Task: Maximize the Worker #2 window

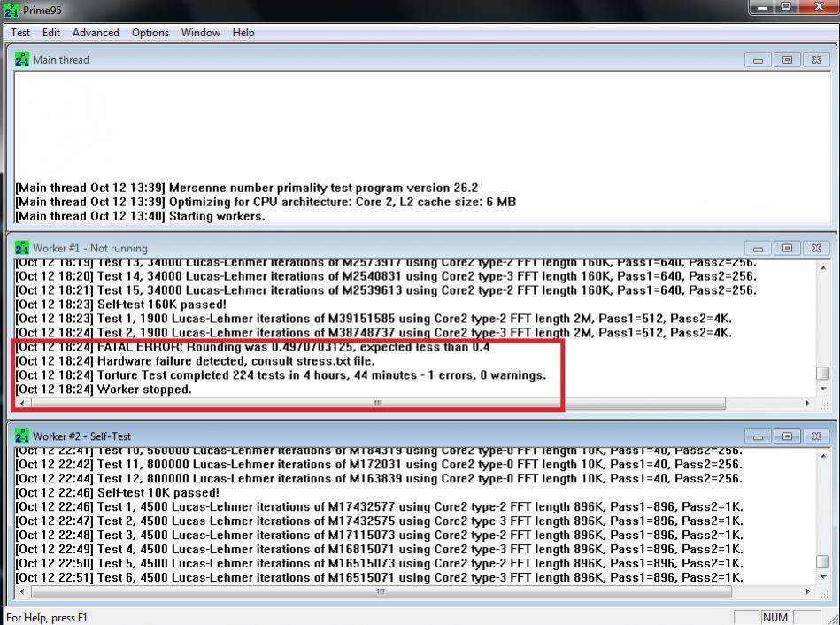Action: tap(787, 436)
